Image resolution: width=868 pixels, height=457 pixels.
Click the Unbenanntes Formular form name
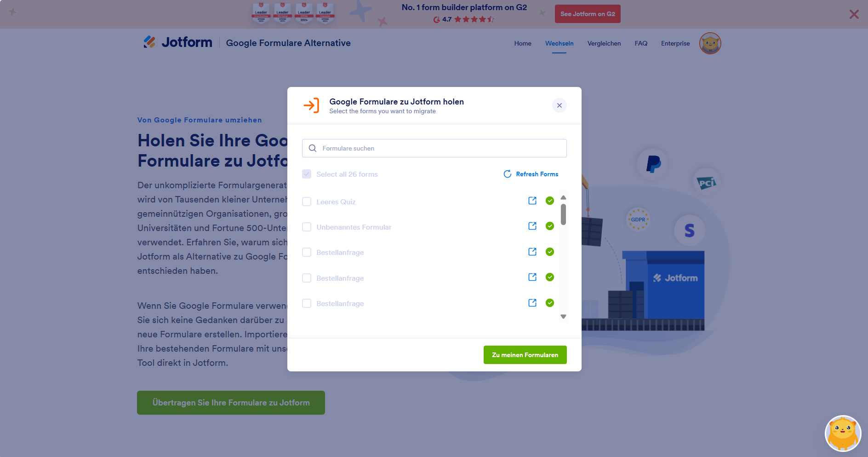coord(354,227)
